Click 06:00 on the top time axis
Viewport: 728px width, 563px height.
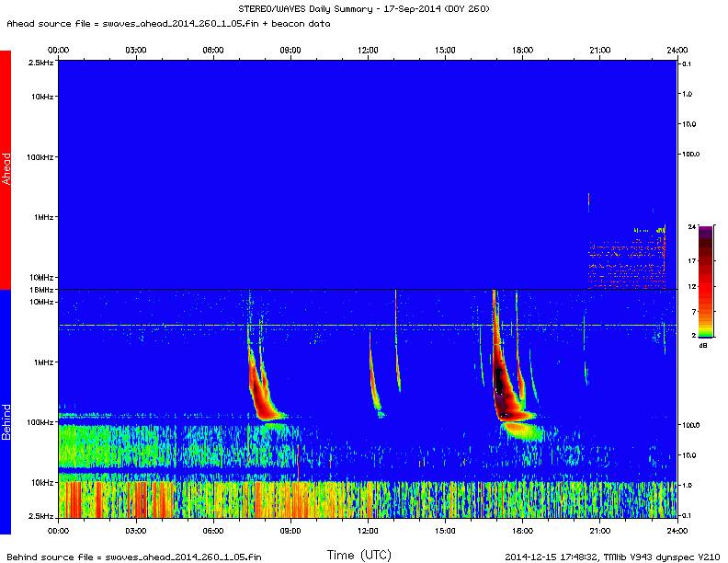(213, 51)
